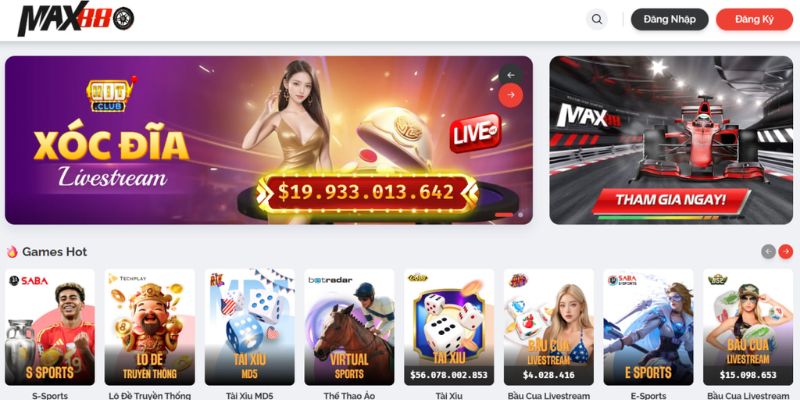The height and width of the screenshot is (400, 800).
Task: Click the search magnifier icon
Action: (x=596, y=19)
